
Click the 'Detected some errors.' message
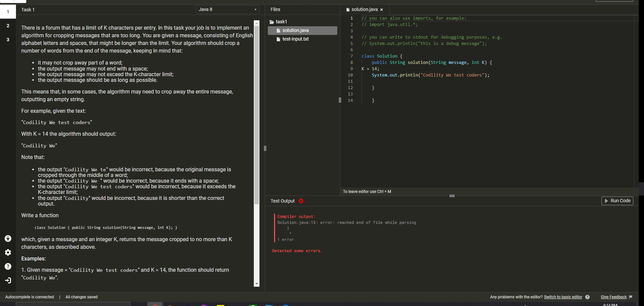297,251
